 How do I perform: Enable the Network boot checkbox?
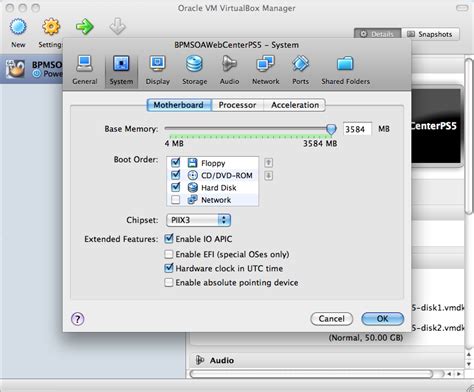pos(175,200)
